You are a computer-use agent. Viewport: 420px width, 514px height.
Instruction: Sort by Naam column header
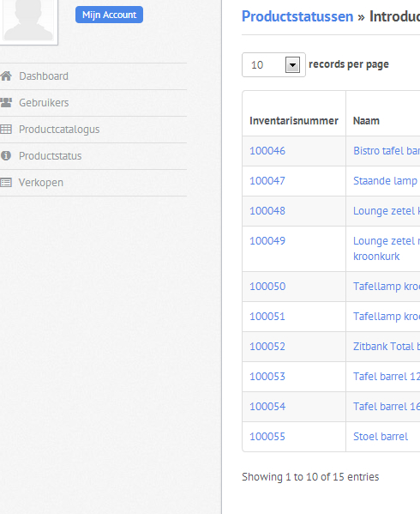tap(366, 121)
